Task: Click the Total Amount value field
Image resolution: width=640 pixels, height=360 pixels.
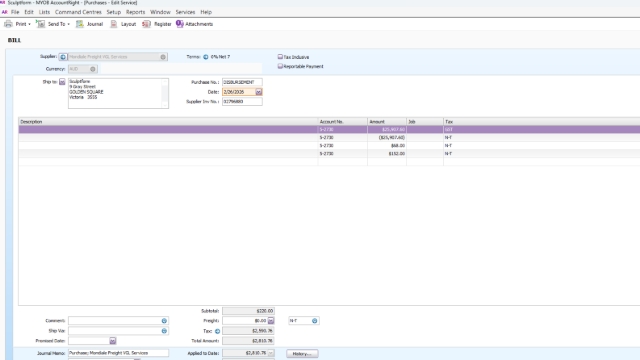Action: (x=248, y=341)
